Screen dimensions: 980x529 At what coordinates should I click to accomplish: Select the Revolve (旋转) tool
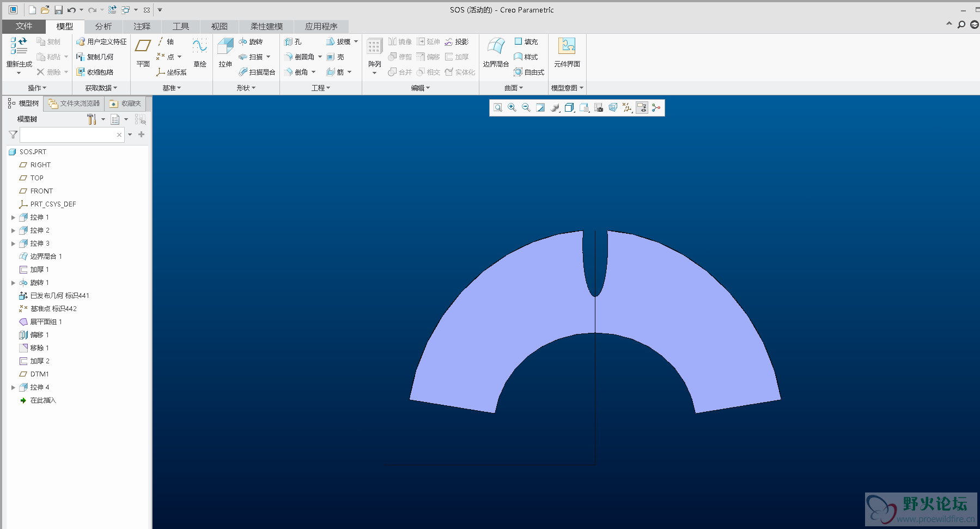coord(251,41)
